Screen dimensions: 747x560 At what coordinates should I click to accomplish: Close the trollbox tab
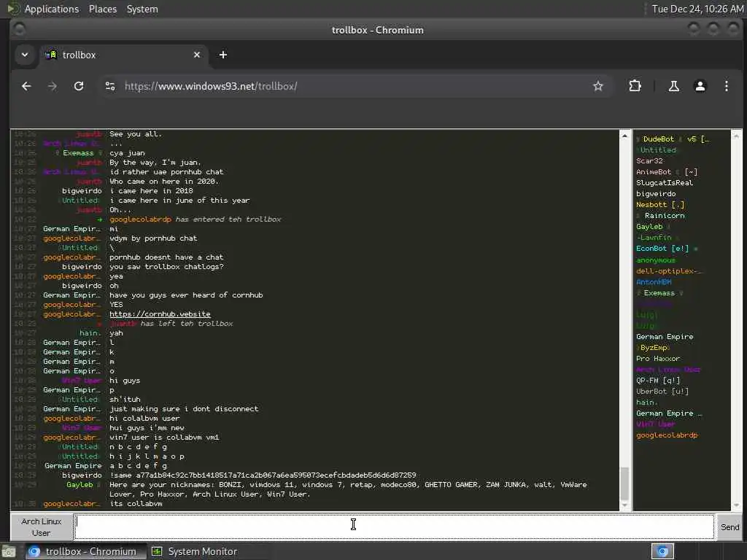(197, 55)
